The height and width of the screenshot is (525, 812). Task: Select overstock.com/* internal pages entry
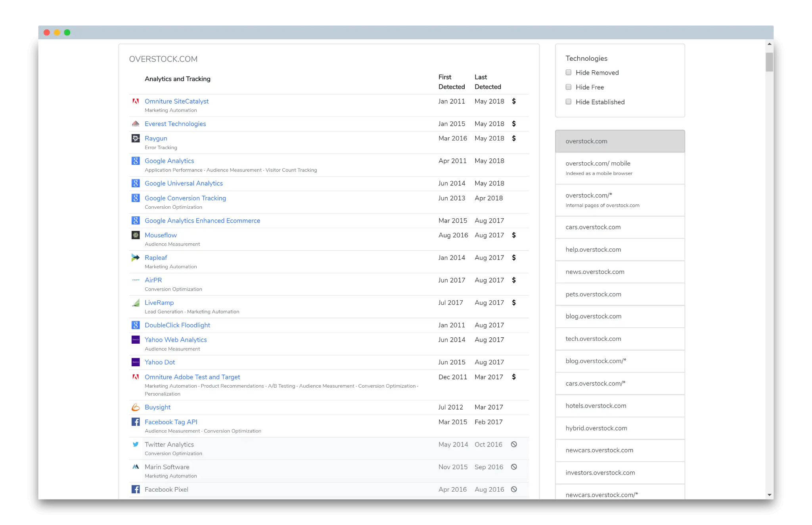coord(620,200)
